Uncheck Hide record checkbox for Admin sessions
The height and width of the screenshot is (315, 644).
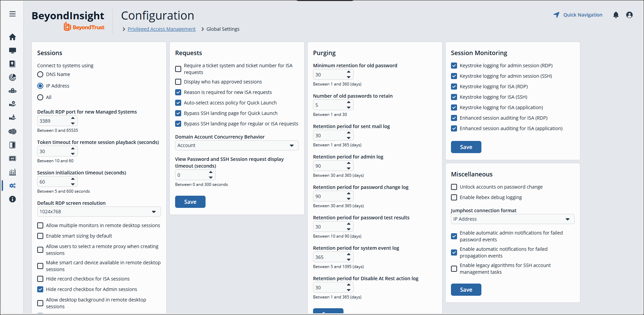coord(40,289)
